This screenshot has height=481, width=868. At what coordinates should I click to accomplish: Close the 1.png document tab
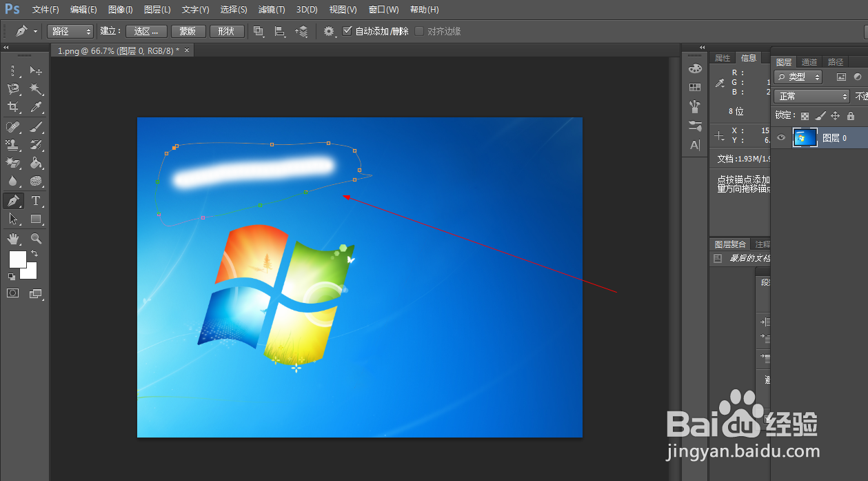coord(186,50)
